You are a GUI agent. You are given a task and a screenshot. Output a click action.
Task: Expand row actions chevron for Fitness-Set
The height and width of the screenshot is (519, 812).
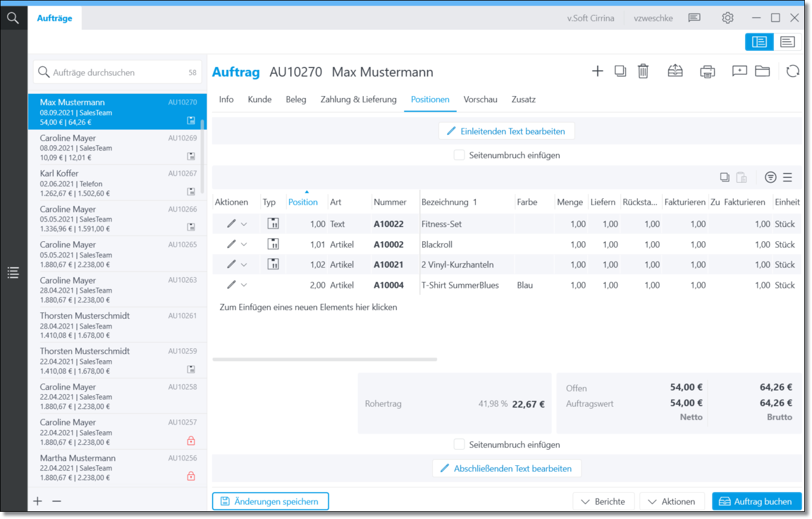tap(244, 224)
